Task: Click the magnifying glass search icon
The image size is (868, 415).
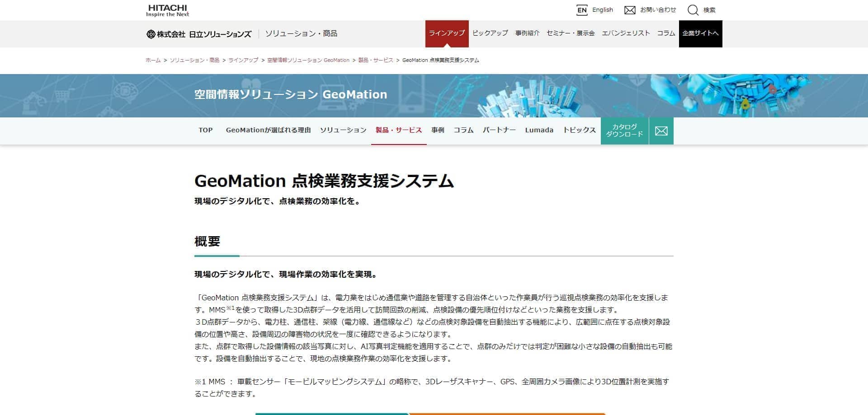Action: (x=693, y=10)
